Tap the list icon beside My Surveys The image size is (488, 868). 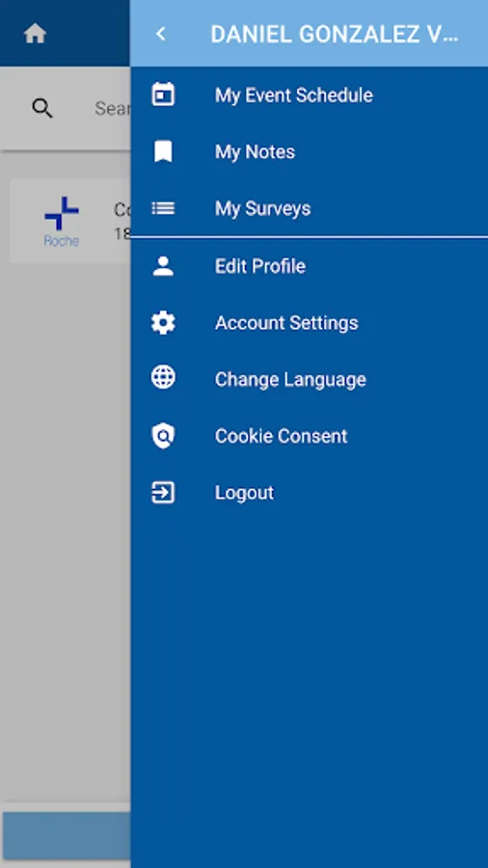click(163, 208)
